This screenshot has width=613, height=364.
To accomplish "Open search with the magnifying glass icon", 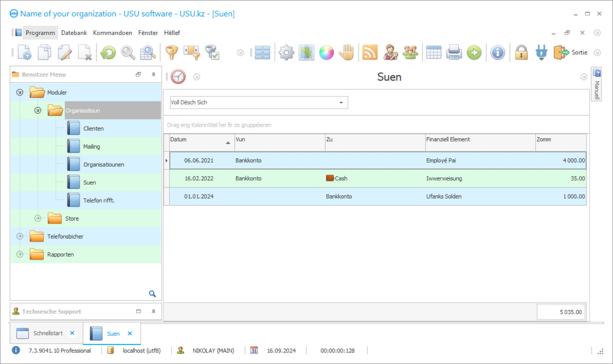I will point(128,52).
